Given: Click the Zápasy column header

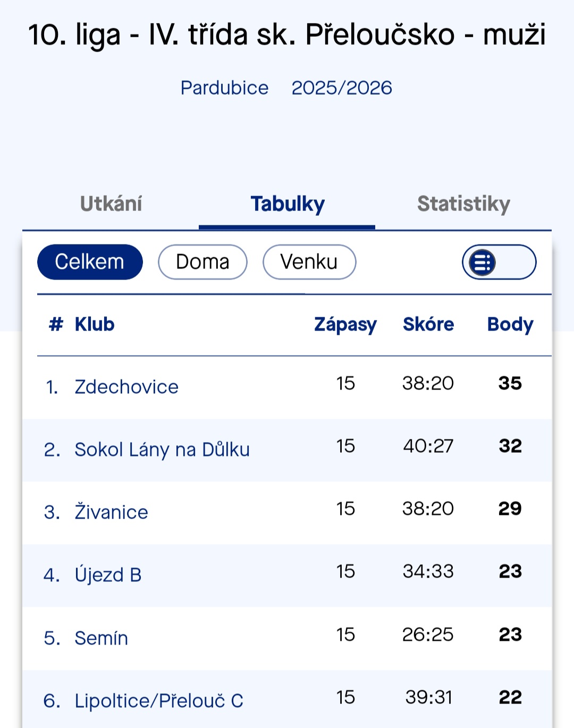Looking at the screenshot, I should (345, 324).
